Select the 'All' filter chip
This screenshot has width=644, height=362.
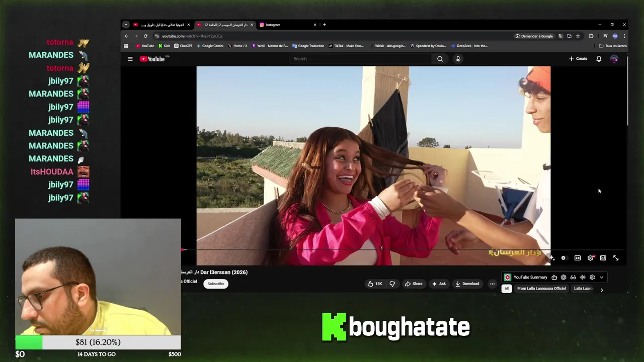point(507,289)
